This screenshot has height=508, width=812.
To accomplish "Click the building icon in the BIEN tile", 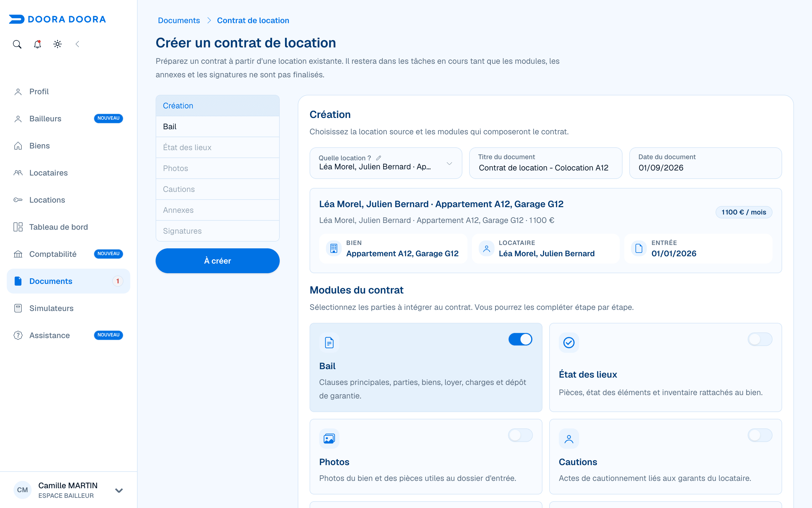I will point(334,248).
